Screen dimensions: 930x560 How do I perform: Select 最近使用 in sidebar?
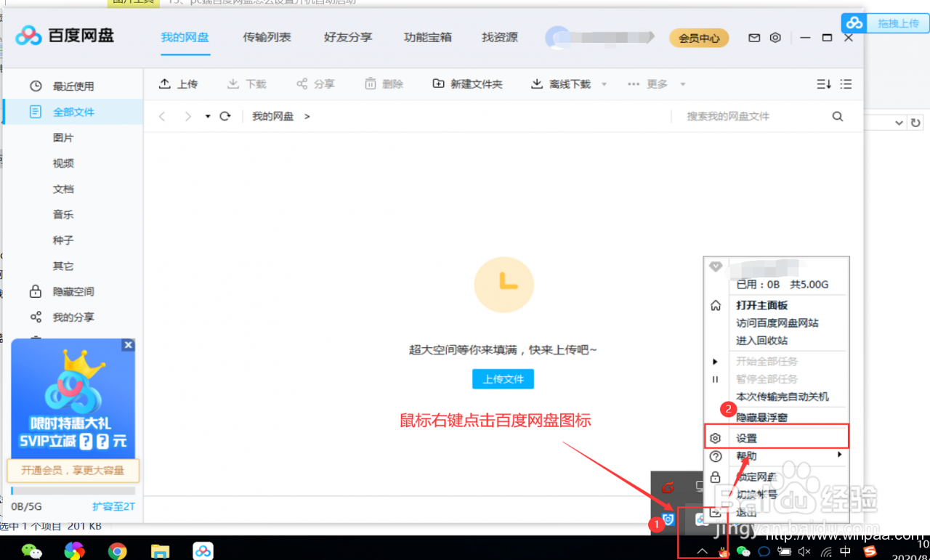[x=73, y=86]
